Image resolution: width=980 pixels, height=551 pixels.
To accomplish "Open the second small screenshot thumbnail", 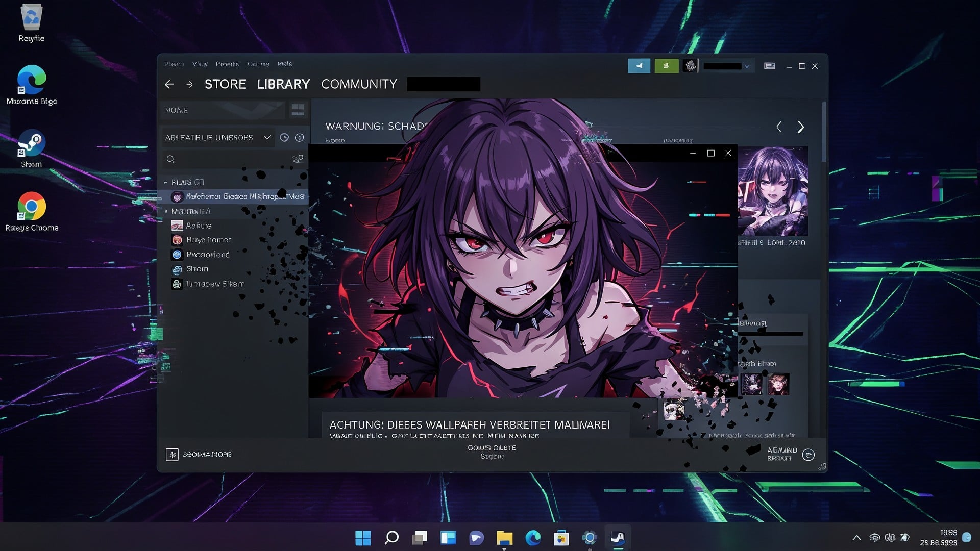I will (x=778, y=384).
